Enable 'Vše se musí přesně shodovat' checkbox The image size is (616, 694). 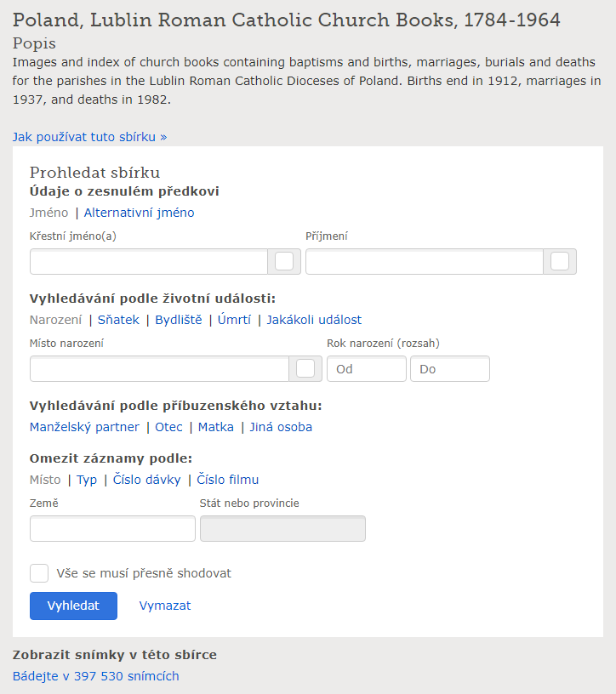39,573
